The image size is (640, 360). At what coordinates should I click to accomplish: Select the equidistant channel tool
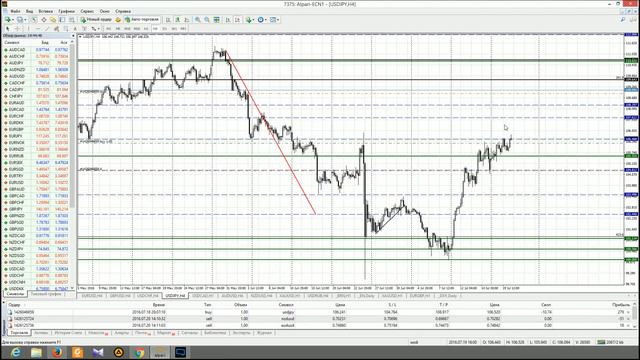tap(56, 29)
